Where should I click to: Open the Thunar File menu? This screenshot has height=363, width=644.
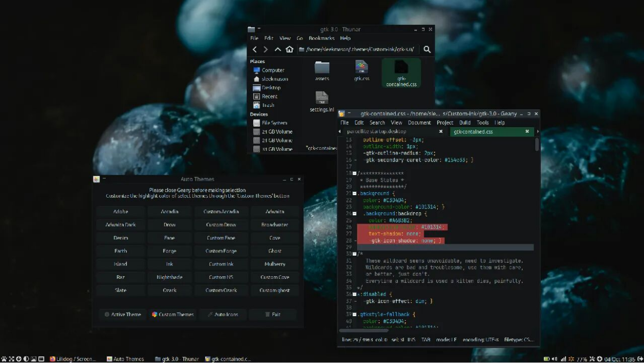pyautogui.click(x=254, y=38)
